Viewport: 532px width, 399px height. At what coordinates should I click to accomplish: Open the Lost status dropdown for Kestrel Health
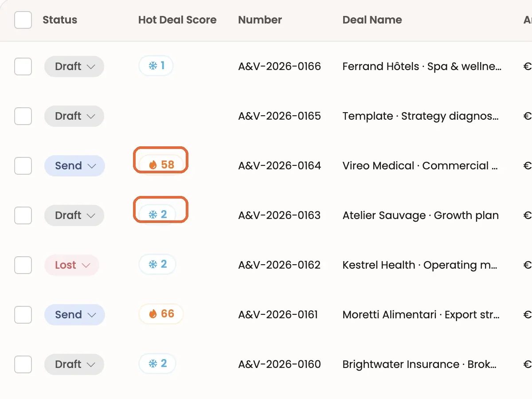[72, 265]
